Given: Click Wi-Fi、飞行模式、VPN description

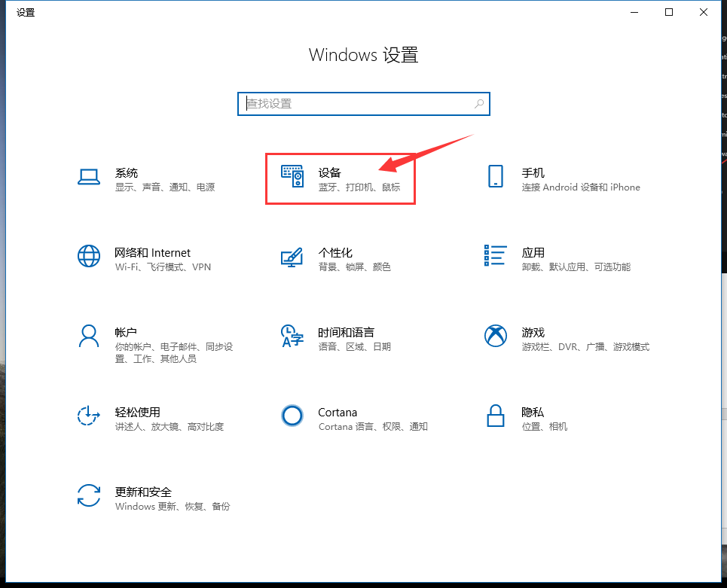Looking at the screenshot, I should click(163, 267).
